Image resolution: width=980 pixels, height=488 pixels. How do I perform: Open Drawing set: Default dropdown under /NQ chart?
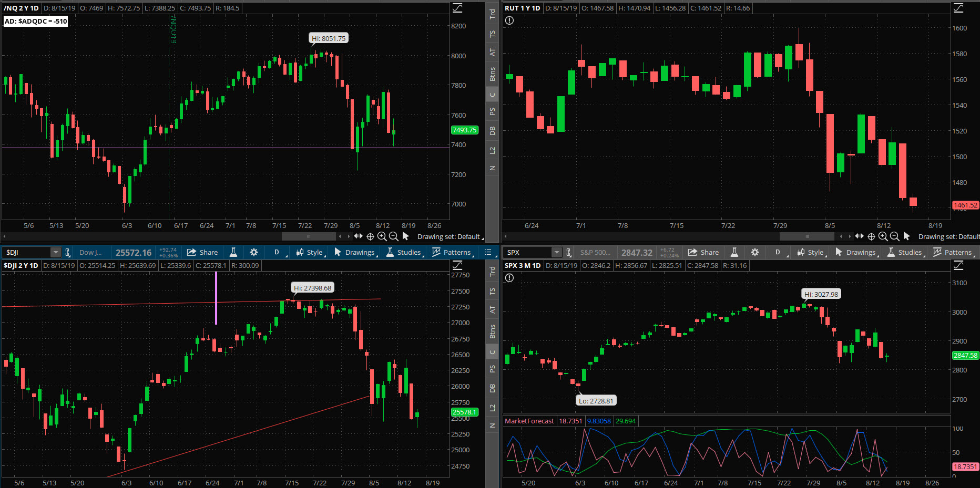[450, 237]
